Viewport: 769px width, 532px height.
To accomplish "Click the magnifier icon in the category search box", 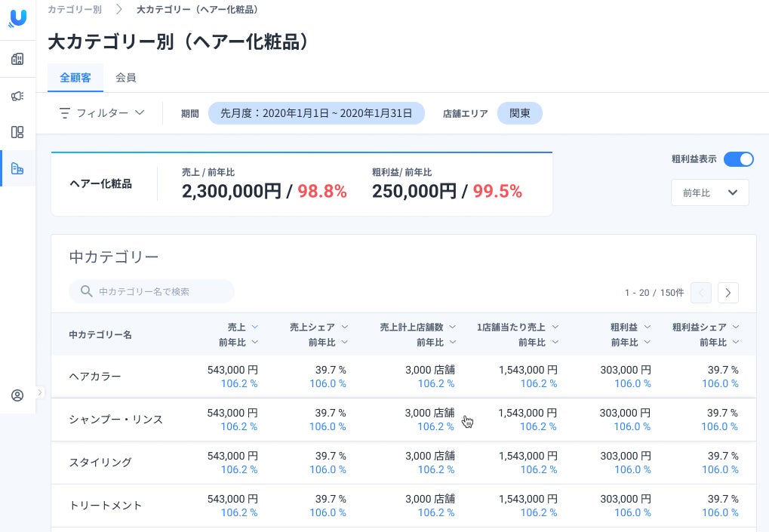I will 87,291.
